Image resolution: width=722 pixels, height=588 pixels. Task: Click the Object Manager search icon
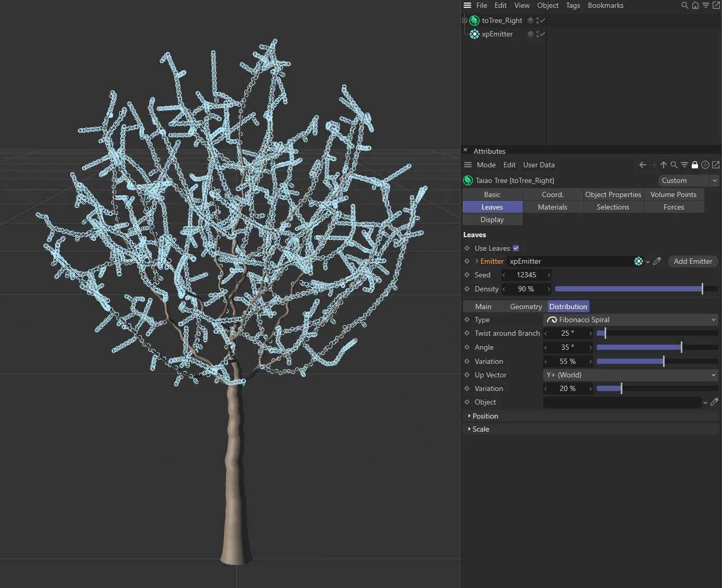pyautogui.click(x=684, y=5)
